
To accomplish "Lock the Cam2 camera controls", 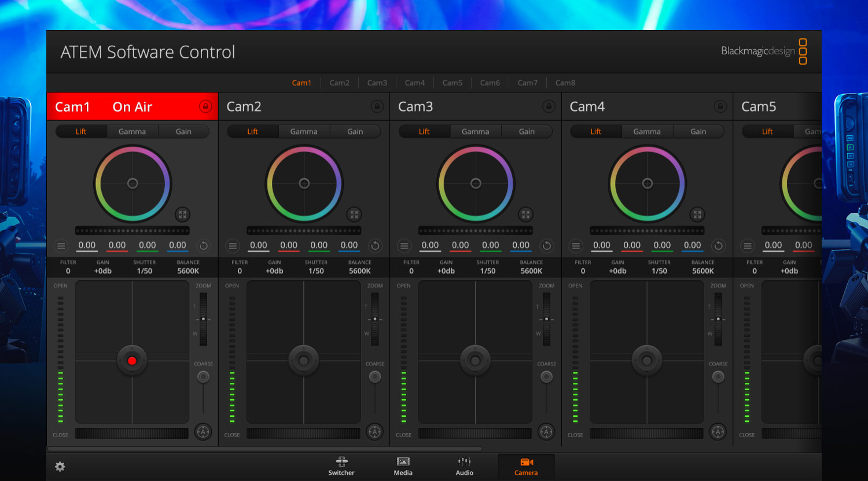I will pos(378,106).
